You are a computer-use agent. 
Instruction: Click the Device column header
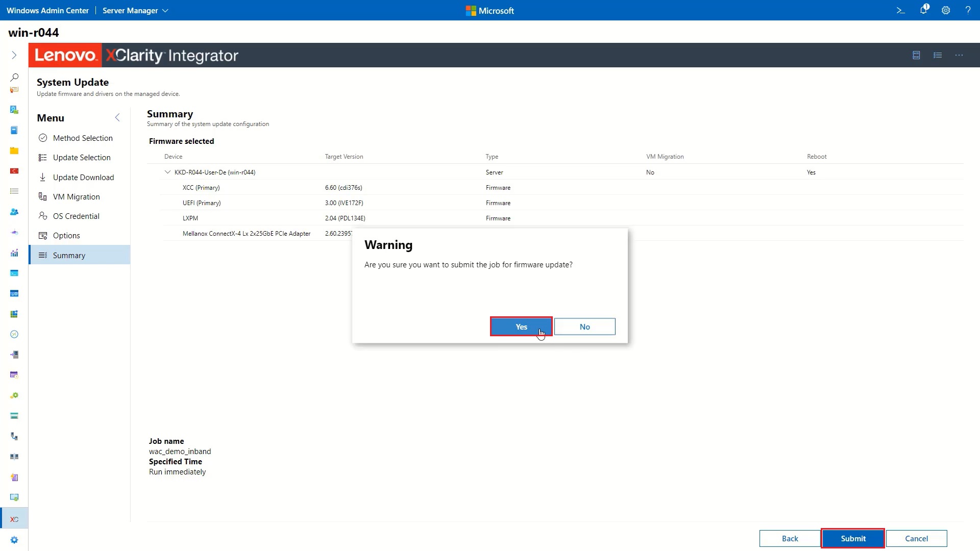[x=173, y=157]
